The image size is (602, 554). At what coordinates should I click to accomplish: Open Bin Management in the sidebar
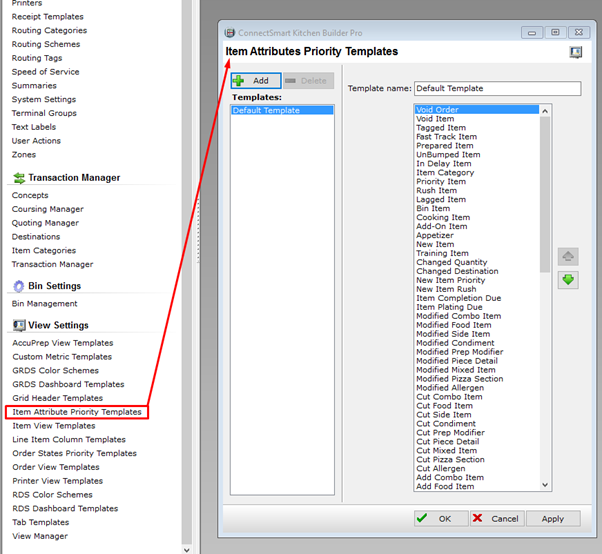pos(44,304)
